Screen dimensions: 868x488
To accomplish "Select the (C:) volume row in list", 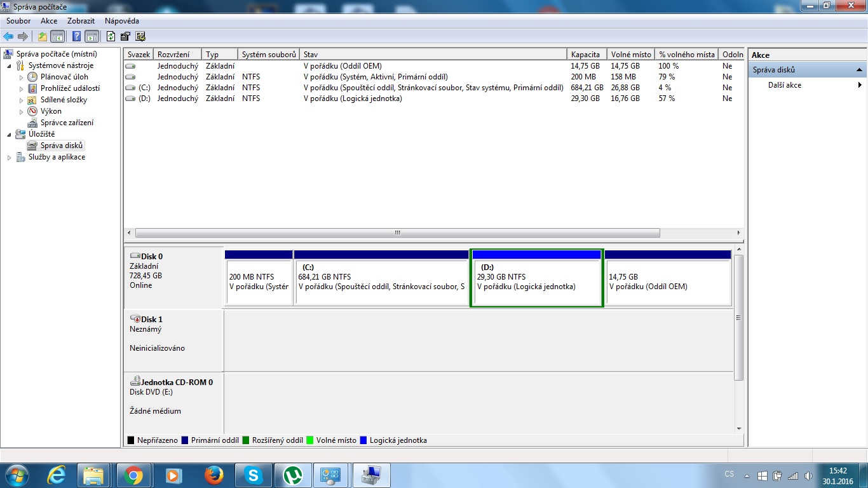I will coord(433,88).
